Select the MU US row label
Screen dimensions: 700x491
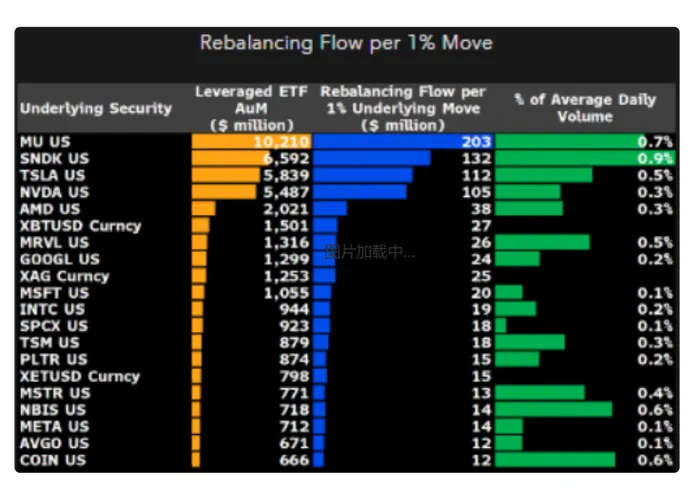tap(45, 142)
